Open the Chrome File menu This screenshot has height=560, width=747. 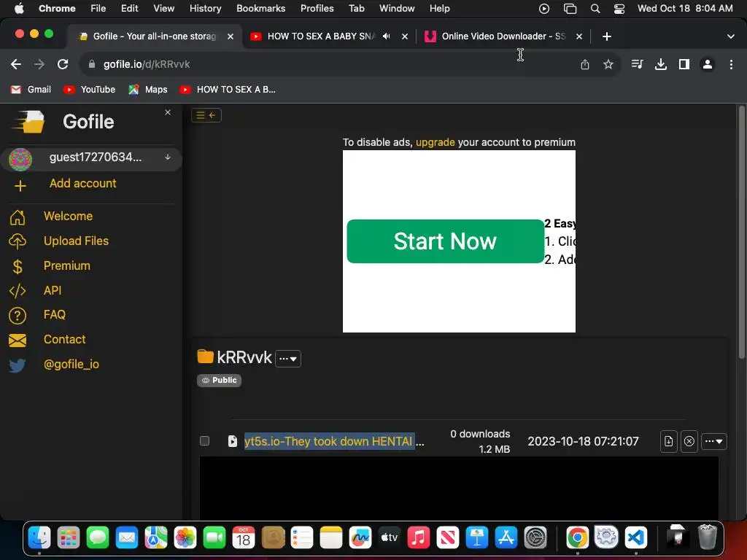click(98, 9)
